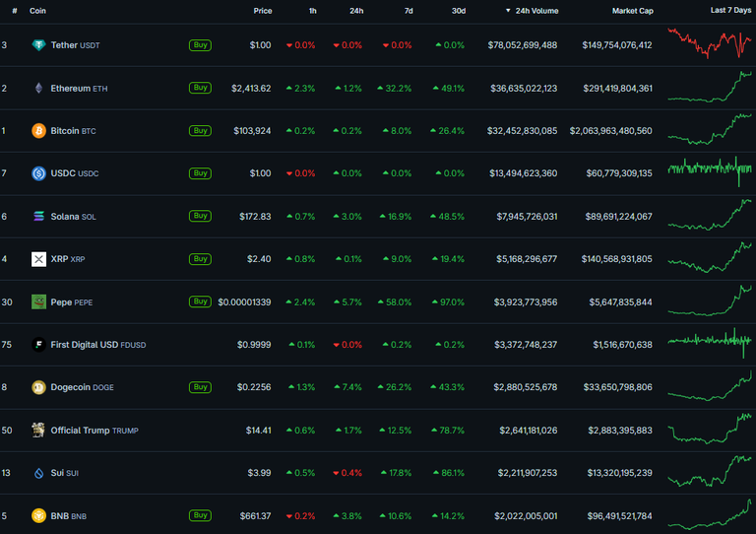This screenshot has width=756, height=534.
Task: Open the Pepe PEPE coin page
Action: pyautogui.click(x=72, y=301)
